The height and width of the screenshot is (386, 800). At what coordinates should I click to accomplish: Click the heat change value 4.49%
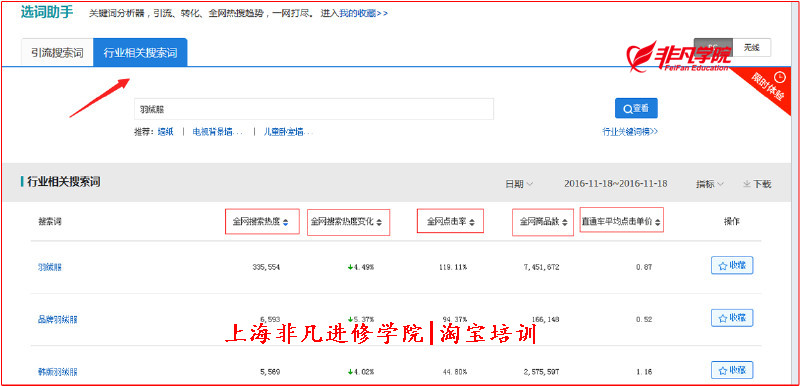(361, 267)
